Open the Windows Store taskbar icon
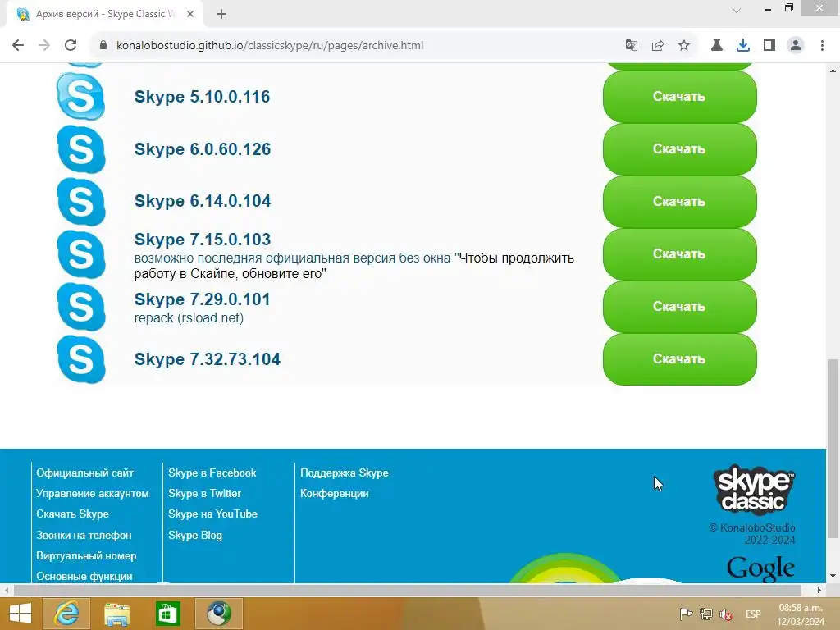840x630 pixels. pyautogui.click(x=167, y=614)
